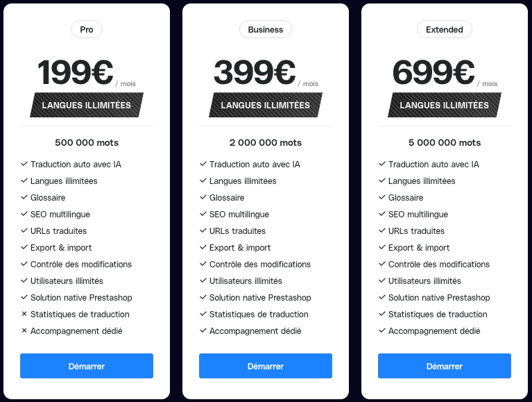Click the checkmark beside Business Statistiques de traduction
This screenshot has width=532, height=402.
coord(203,315)
